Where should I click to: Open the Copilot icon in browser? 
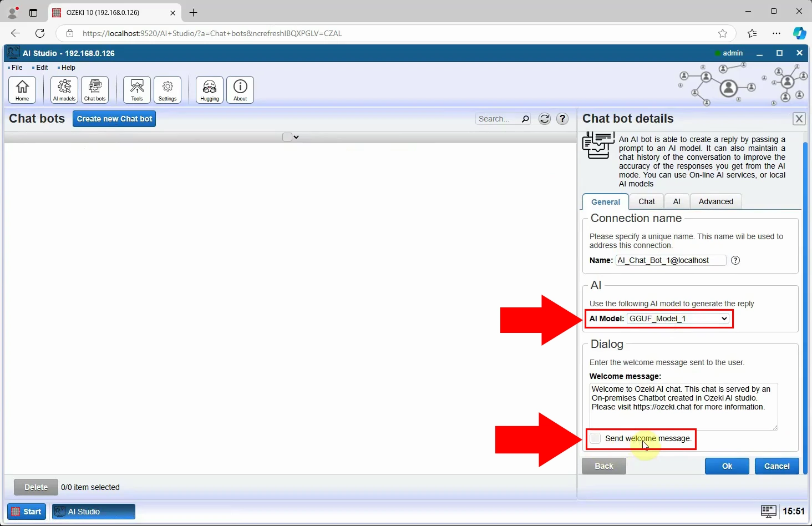[x=799, y=33]
